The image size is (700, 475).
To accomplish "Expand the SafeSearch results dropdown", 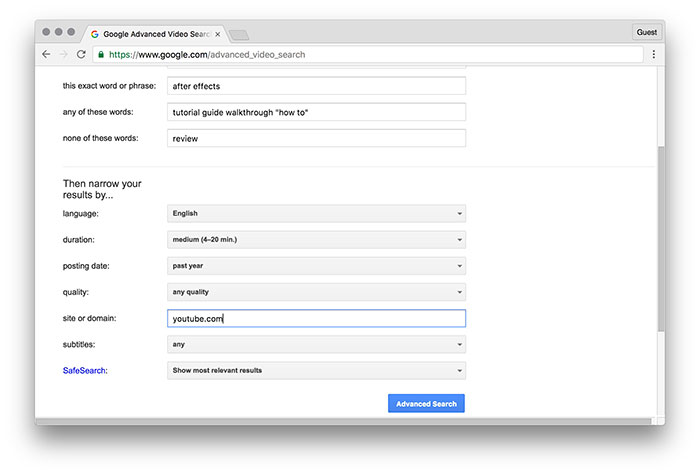I will coord(316,370).
